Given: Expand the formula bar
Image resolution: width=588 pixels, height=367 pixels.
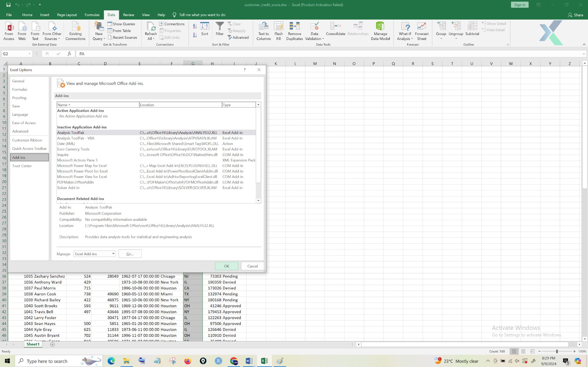Looking at the screenshot, I should click(584, 54).
